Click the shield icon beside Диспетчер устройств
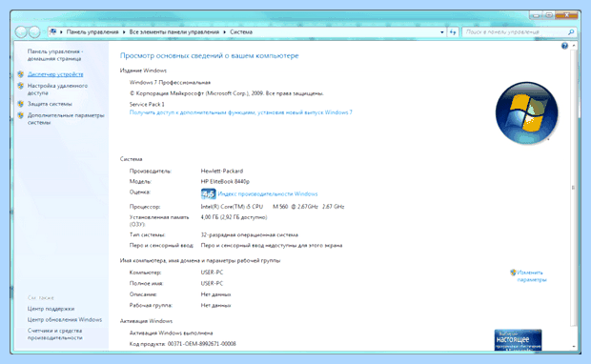This screenshot has width=591, height=364. tap(21, 74)
